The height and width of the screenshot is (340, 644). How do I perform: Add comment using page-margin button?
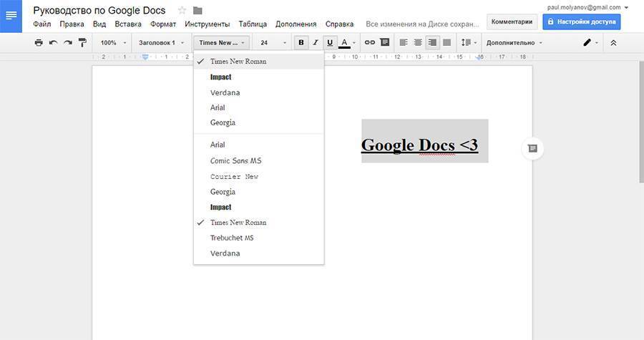pos(532,148)
